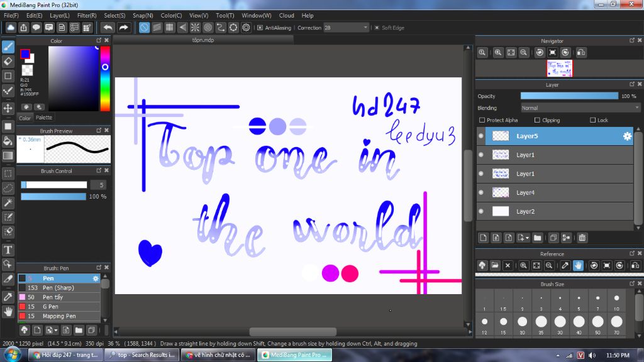Select the Gradient tool
The image size is (644, 362).
[x=8, y=156]
